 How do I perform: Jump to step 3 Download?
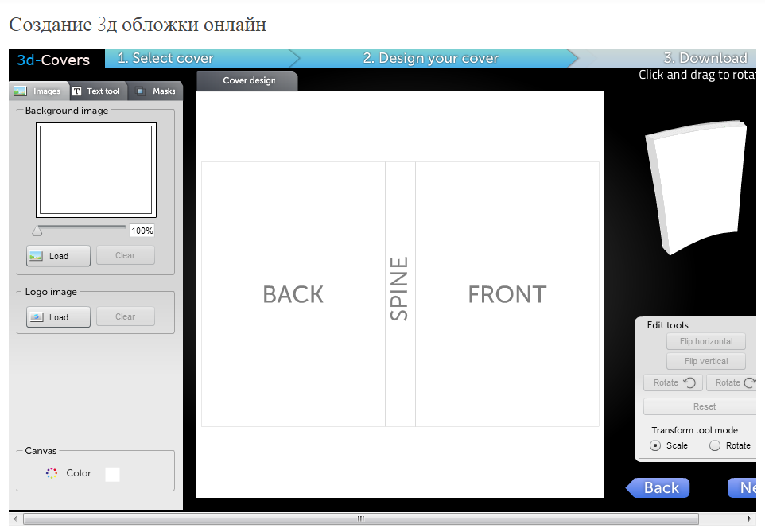705,58
